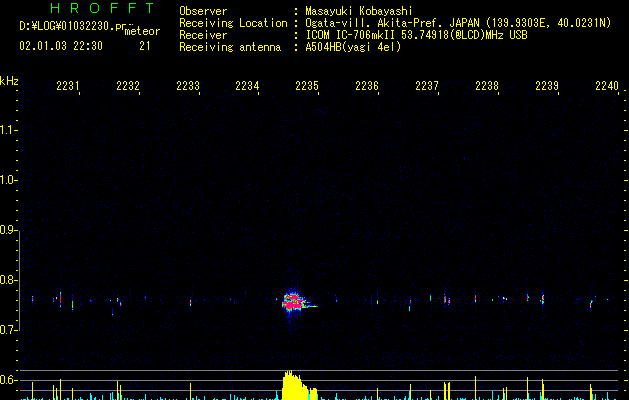Click the 0.7 kHz frequency tick label

[x=8, y=330]
